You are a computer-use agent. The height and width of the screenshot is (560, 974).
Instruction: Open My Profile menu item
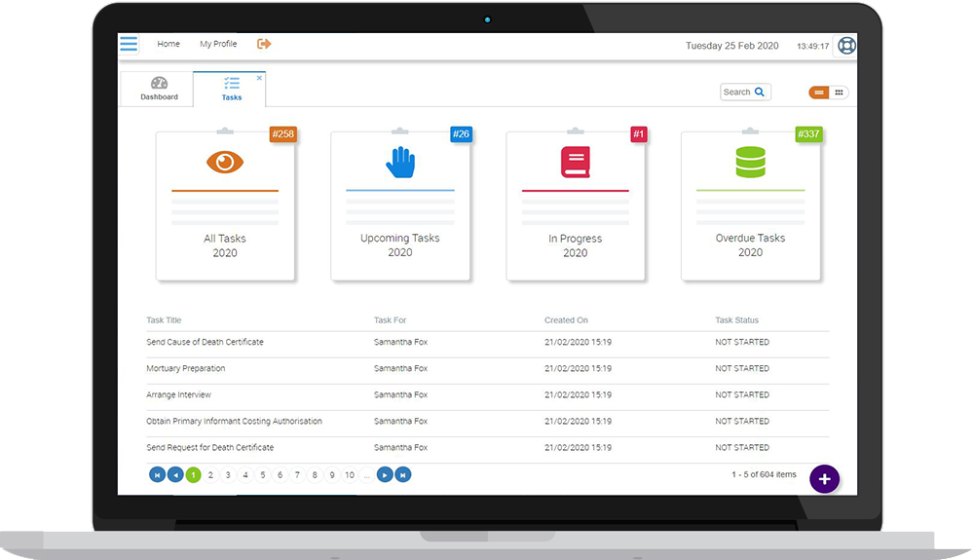click(218, 44)
